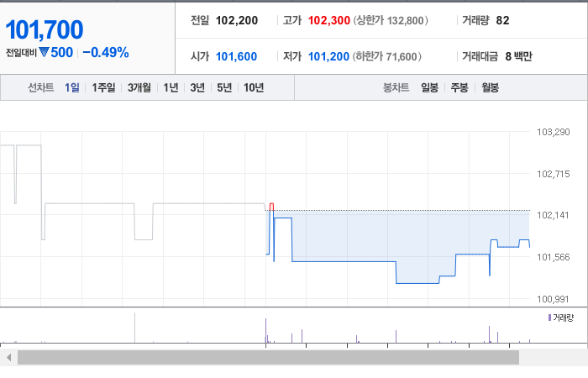
Task: Click the 시가 value 101,600
Action: tap(236, 56)
